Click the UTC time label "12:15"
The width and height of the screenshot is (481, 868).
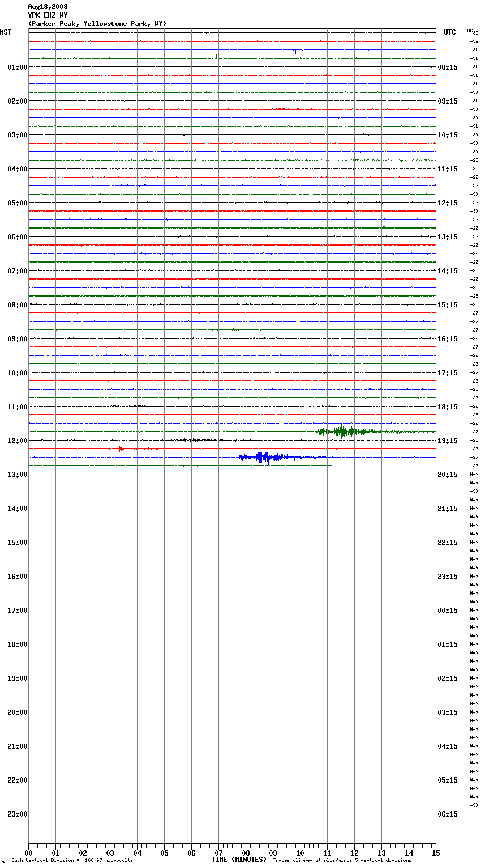448,203
